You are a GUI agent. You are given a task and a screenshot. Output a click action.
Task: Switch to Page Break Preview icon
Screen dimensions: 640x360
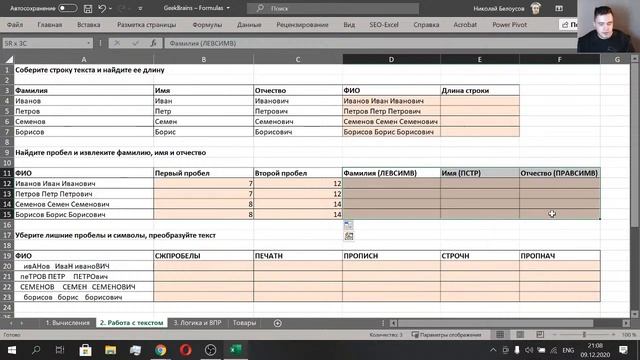540,335
